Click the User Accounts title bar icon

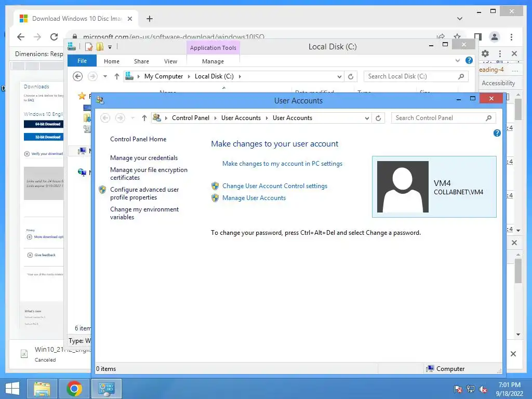(x=100, y=100)
